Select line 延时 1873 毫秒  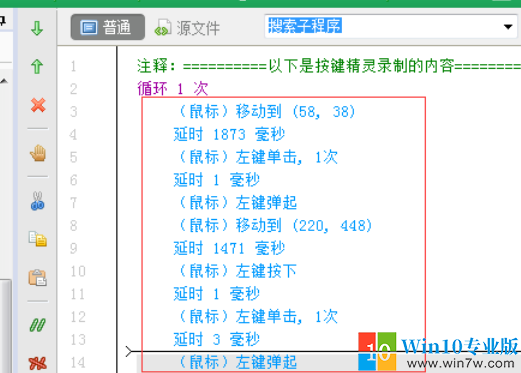tap(229, 135)
